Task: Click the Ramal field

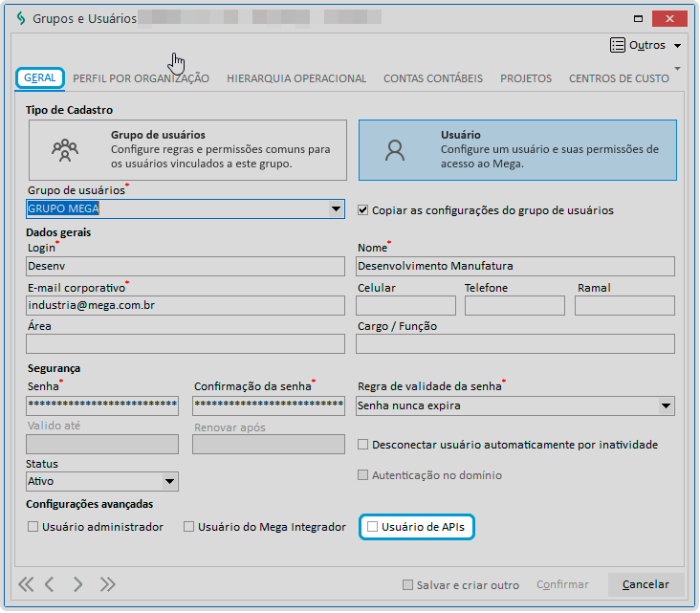Action: 624,305
